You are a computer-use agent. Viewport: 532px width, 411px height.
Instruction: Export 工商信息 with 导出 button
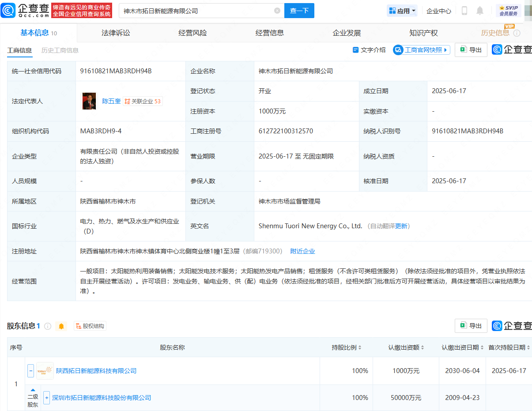(471, 50)
